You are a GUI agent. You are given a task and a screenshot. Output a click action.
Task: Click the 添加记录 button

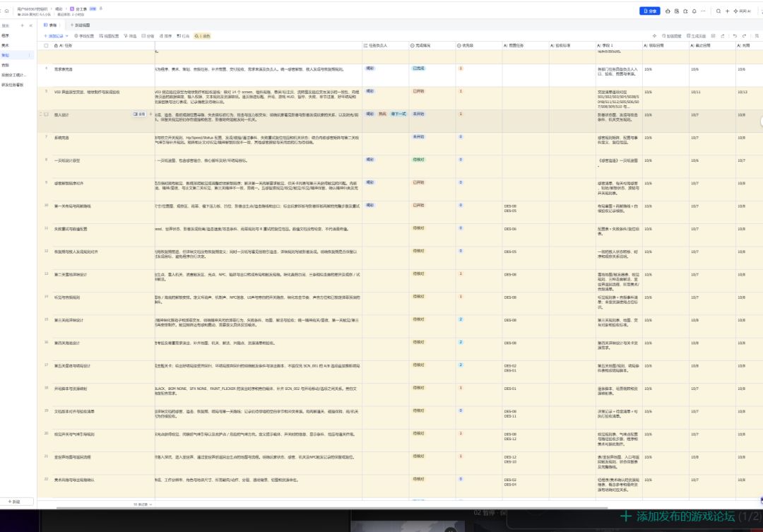click(54, 36)
